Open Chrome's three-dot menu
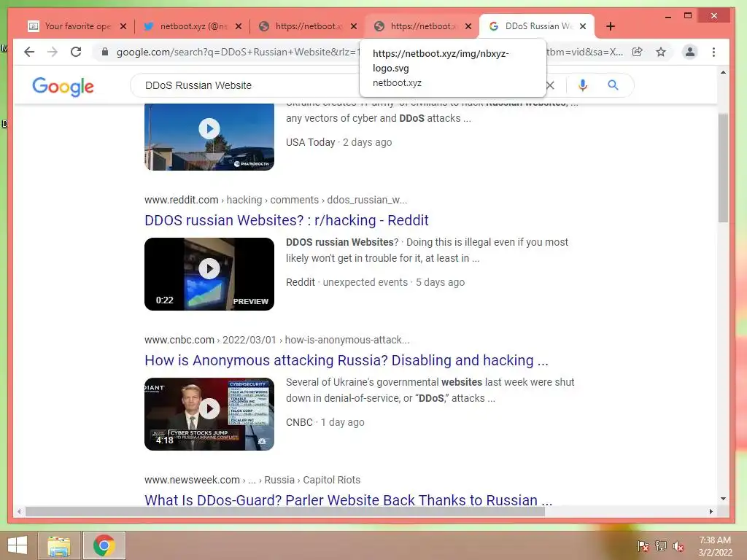The height and width of the screenshot is (560, 747). (x=713, y=52)
